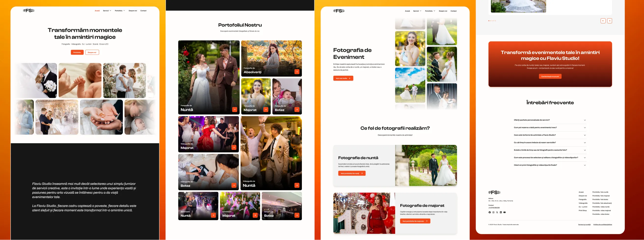Click the arrow on the Fotografie de Botez card
The width and height of the screenshot is (644, 240).
297,109
